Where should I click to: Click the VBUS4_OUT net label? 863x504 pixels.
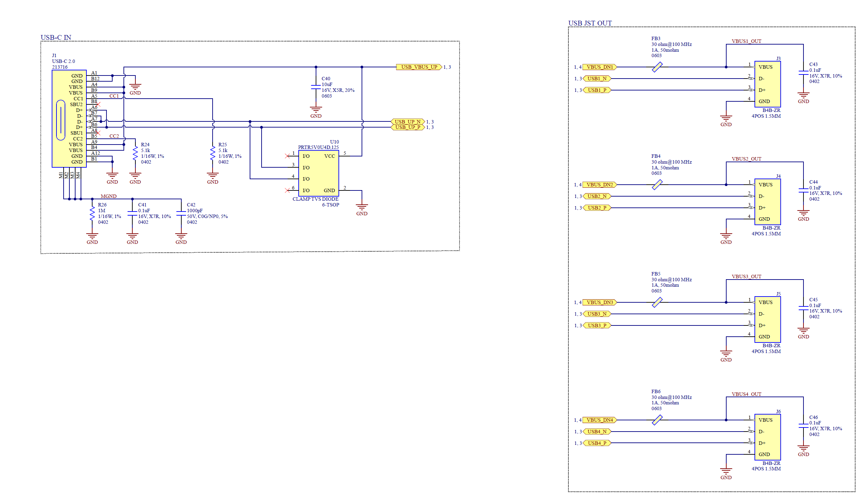pyautogui.click(x=746, y=394)
